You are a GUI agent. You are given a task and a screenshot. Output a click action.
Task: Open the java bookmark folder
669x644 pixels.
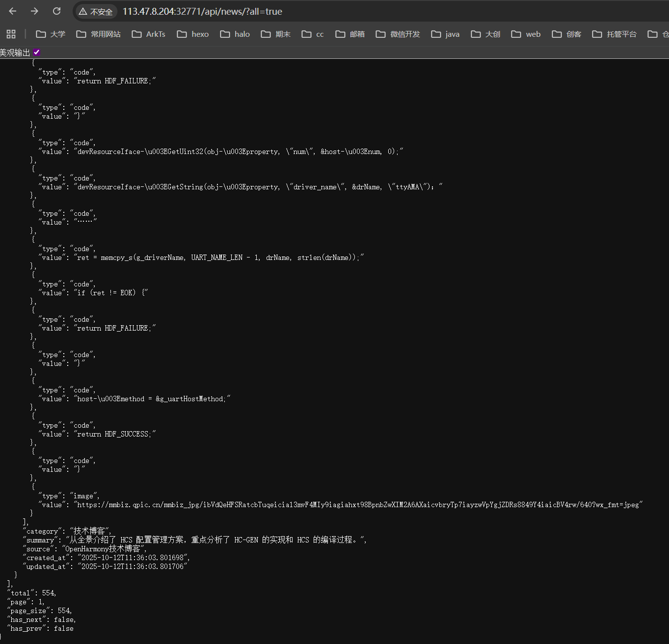point(445,34)
